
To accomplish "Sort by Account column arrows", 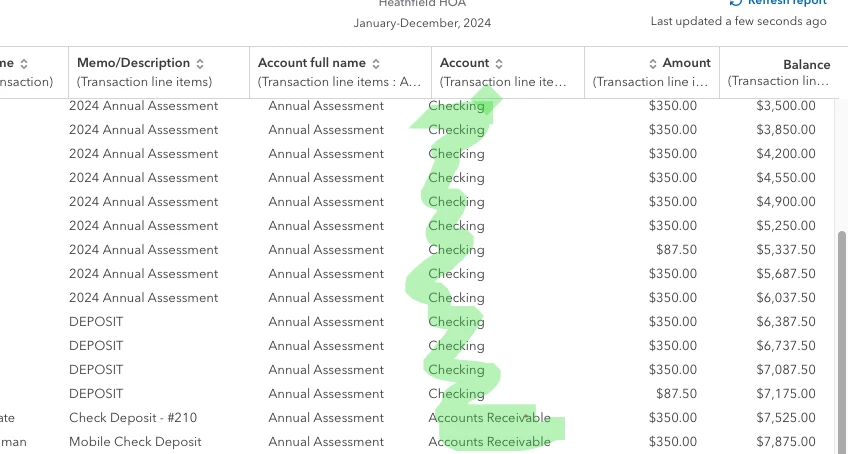I will click(x=499, y=64).
